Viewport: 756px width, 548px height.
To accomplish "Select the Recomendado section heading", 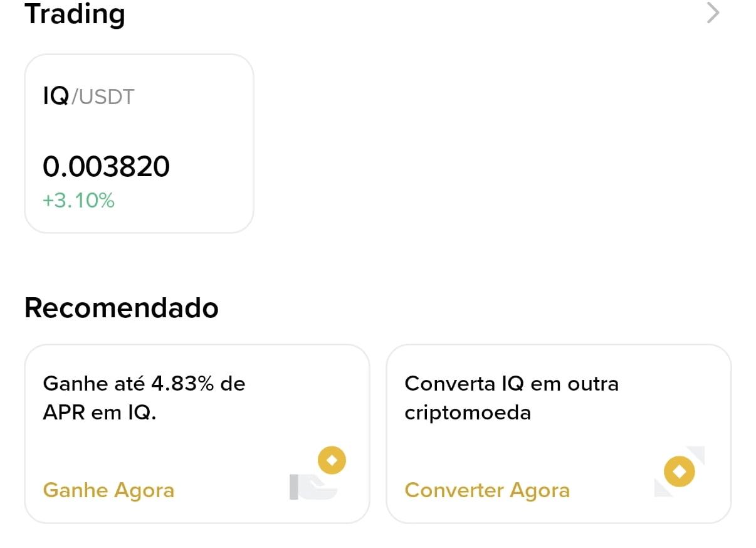I will click(121, 307).
